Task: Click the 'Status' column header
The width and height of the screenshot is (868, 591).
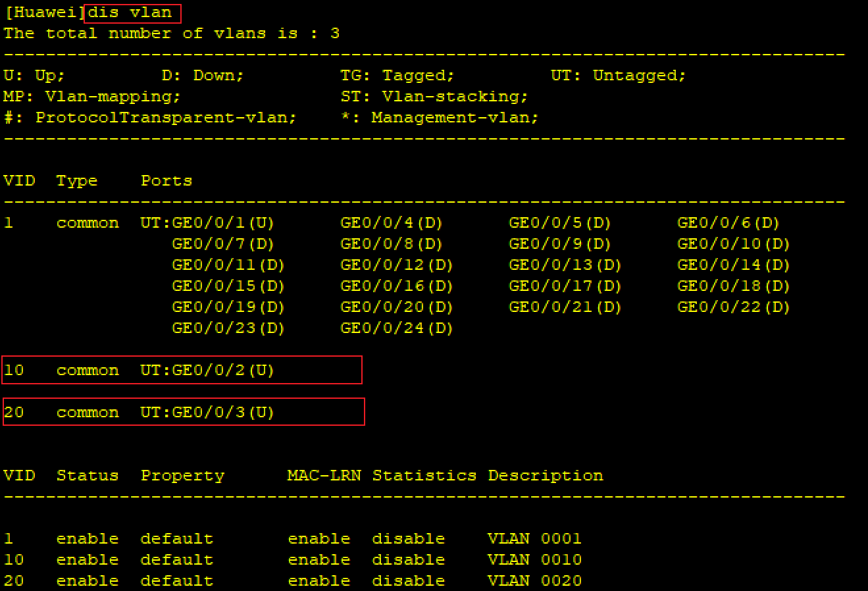Action: pos(88,476)
